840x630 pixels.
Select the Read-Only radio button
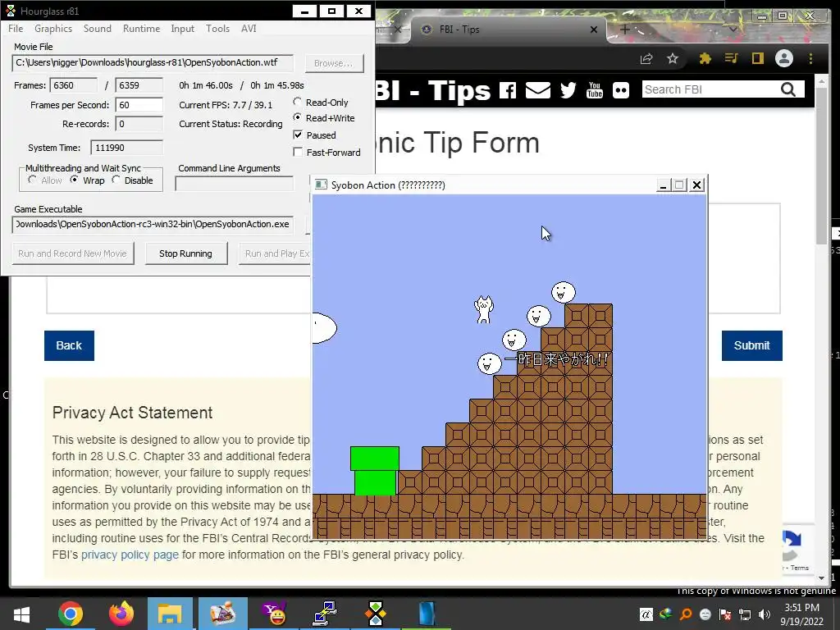pos(297,102)
